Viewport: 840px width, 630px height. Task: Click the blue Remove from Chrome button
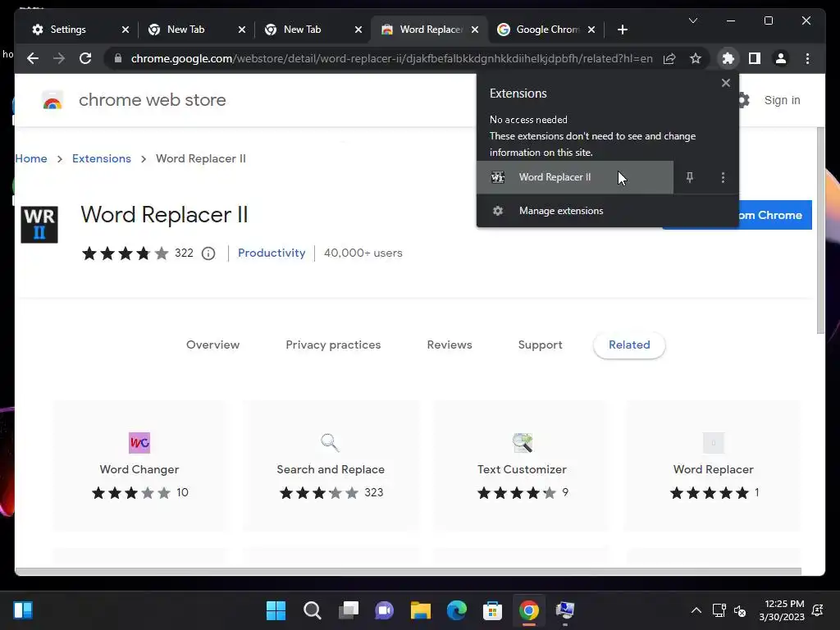[774, 215]
